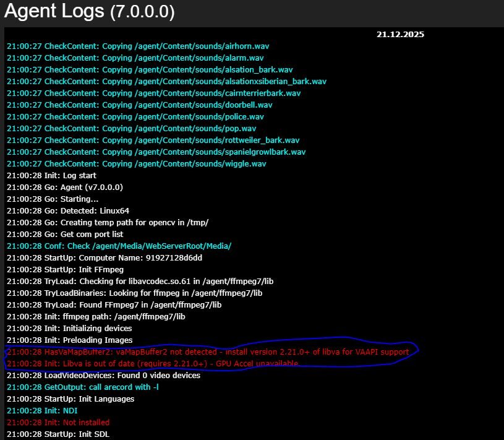The image size is (504, 440).
Task: Select the alsation_bark.wav log entry
Action: point(150,70)
